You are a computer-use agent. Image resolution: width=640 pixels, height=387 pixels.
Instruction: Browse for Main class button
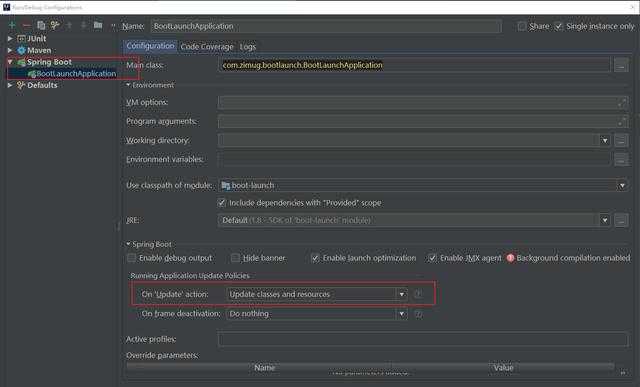click(621, 65)
